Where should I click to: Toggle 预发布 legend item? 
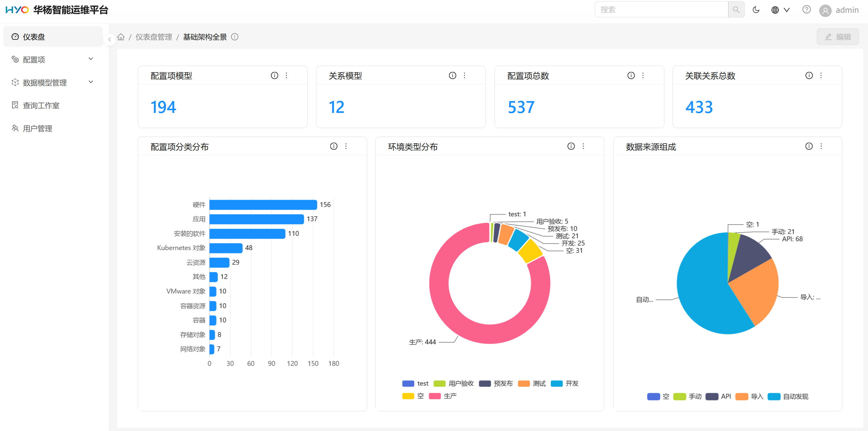[496, 383]
